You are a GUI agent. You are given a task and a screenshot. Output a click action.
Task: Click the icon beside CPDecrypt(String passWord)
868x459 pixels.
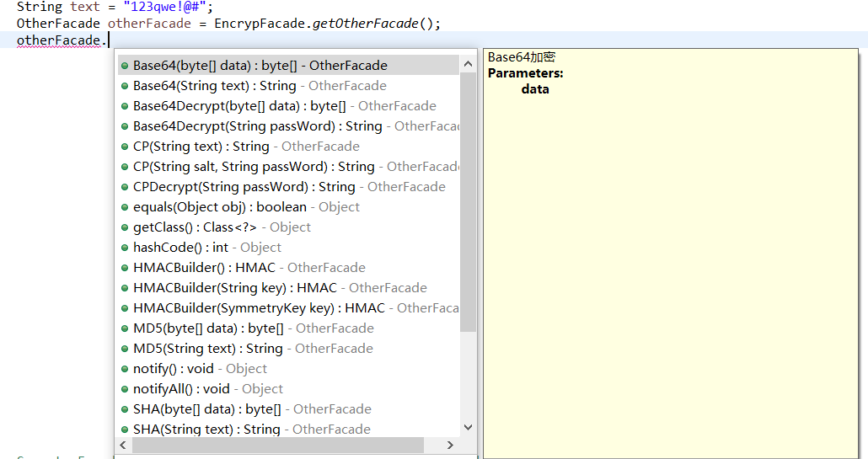coord(124,187)
